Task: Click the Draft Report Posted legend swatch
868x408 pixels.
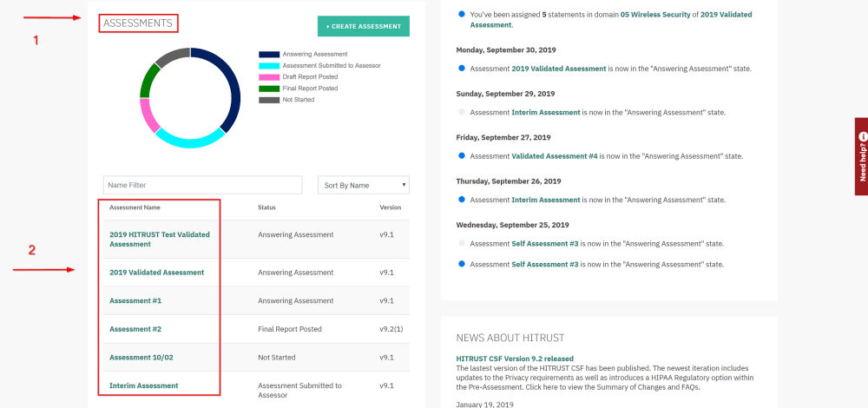Action: tap(269, 77)
